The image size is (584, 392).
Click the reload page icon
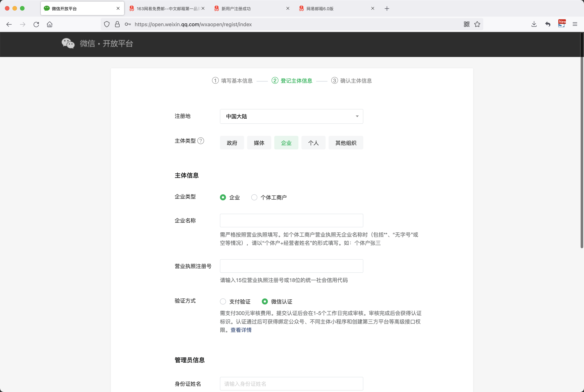[36, 24]
